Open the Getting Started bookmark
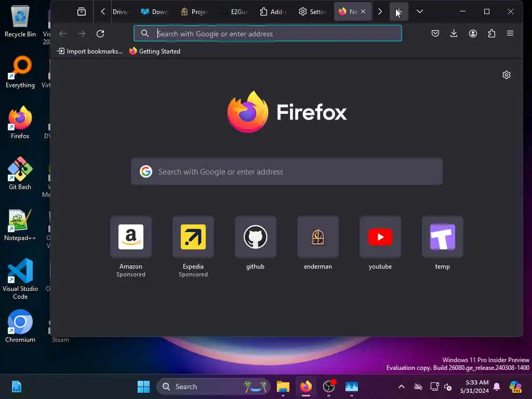 [155, 51]
